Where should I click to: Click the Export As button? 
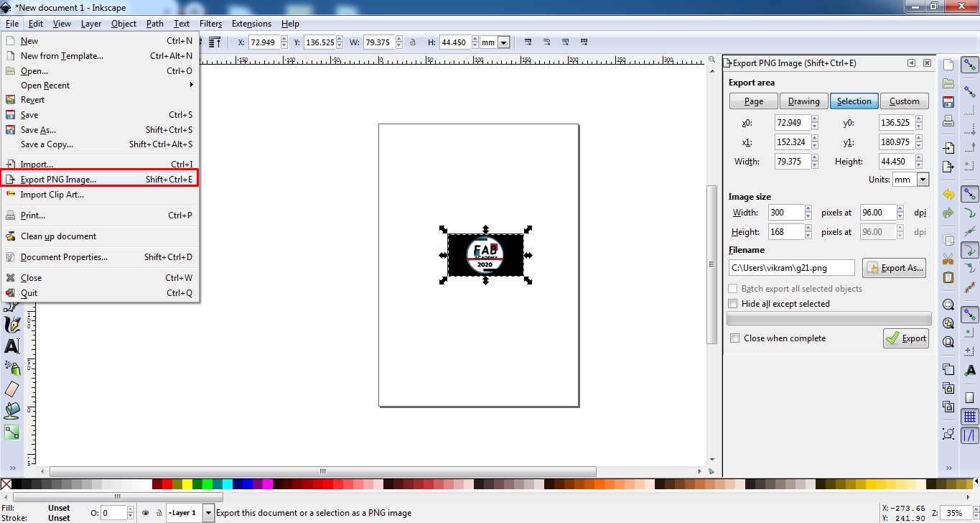(895, 268)
